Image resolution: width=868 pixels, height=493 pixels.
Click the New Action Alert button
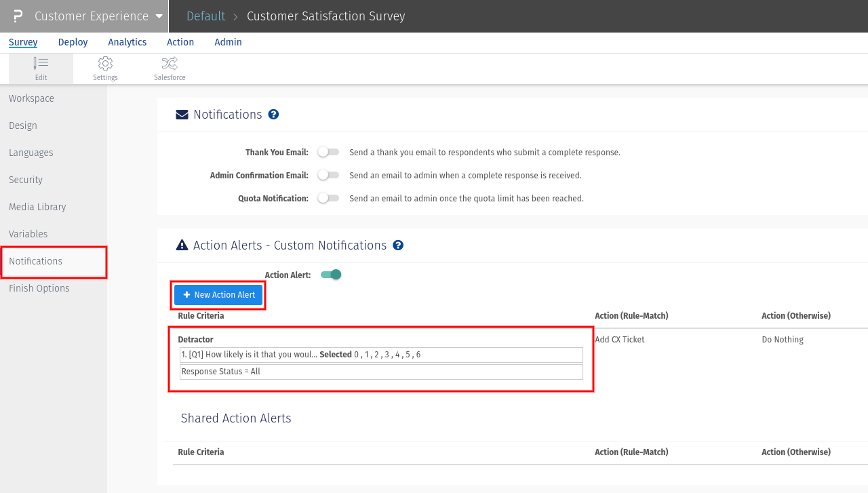point(218,295)
